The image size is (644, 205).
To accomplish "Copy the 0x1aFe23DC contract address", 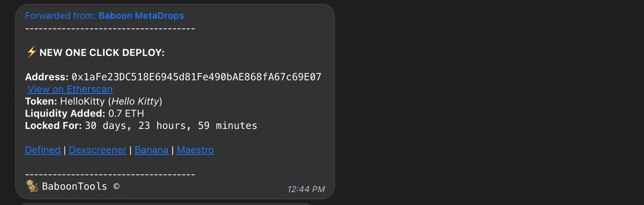I will pyautogui.click(x=196, y=77).
